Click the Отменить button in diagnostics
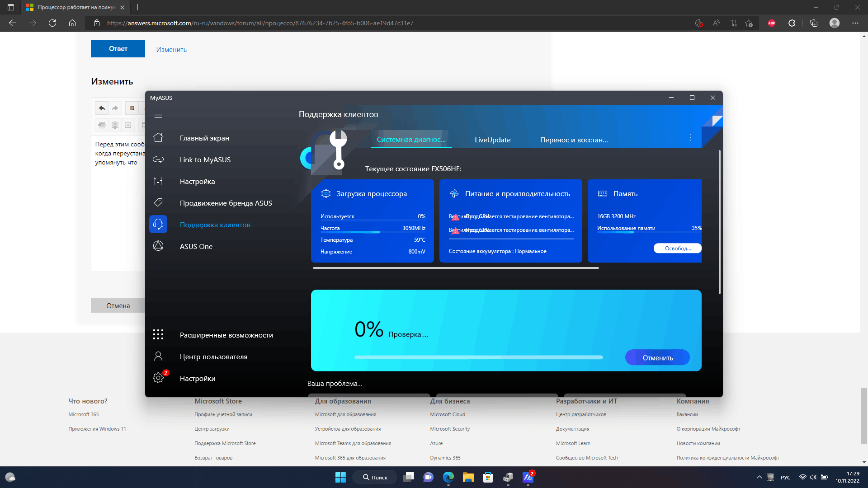Viewport: 868px width, 488px height. point(657,357)
